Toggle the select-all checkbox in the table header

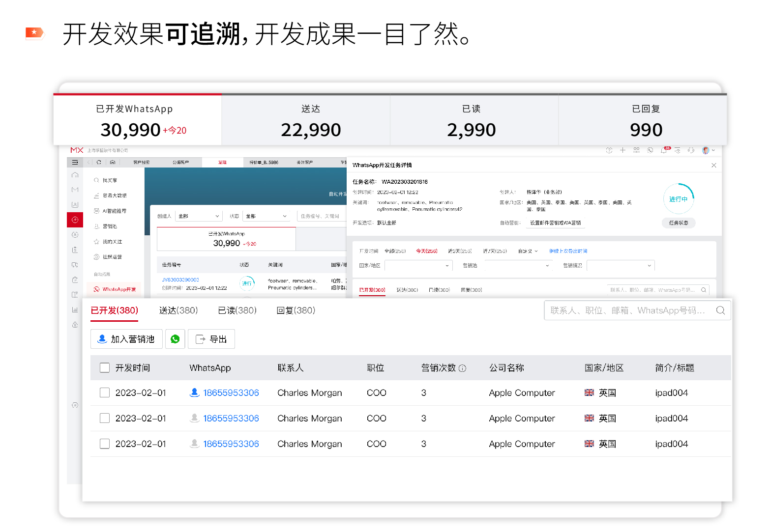point(105,367)
